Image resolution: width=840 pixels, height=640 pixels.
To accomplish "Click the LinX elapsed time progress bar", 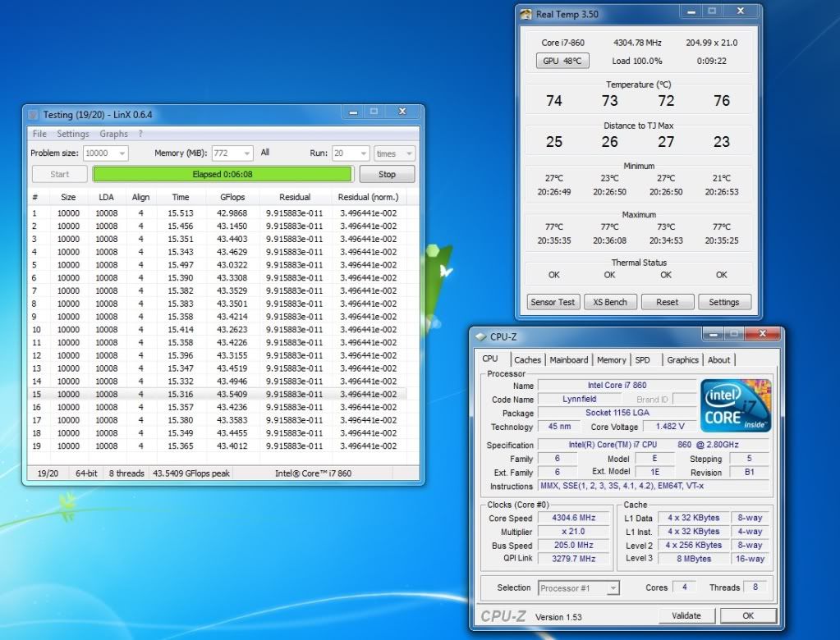I will point(223,175).
